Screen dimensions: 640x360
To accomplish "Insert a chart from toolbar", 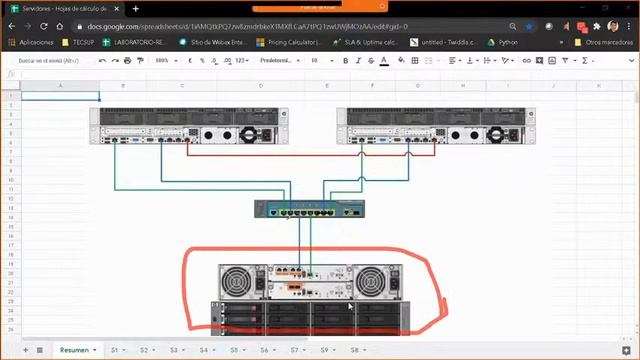I will point(552,60).
